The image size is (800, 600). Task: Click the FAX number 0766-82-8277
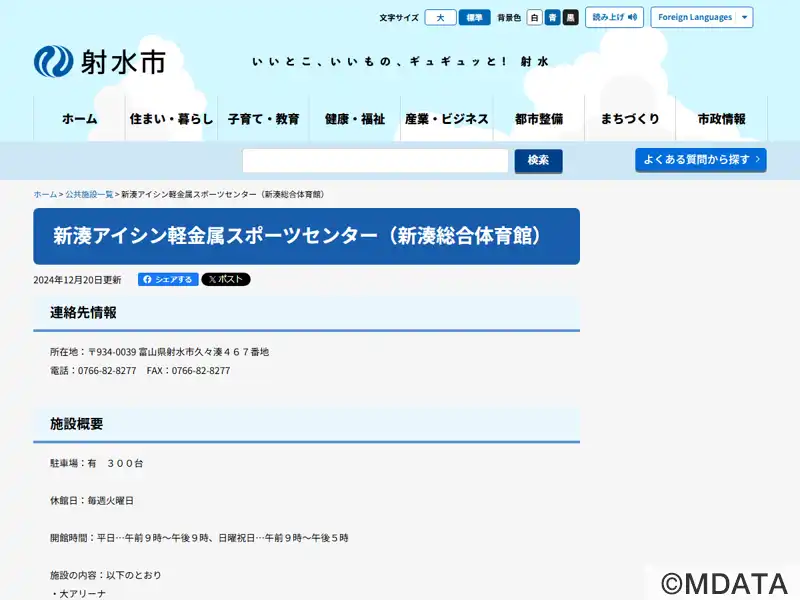coord(201,370)
